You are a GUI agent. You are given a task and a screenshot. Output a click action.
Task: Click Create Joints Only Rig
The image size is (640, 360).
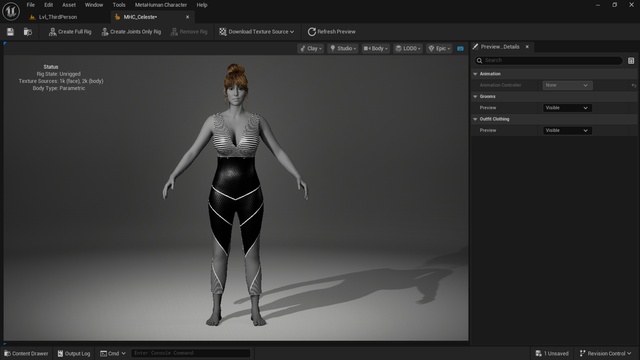click(x=131, y=32)
